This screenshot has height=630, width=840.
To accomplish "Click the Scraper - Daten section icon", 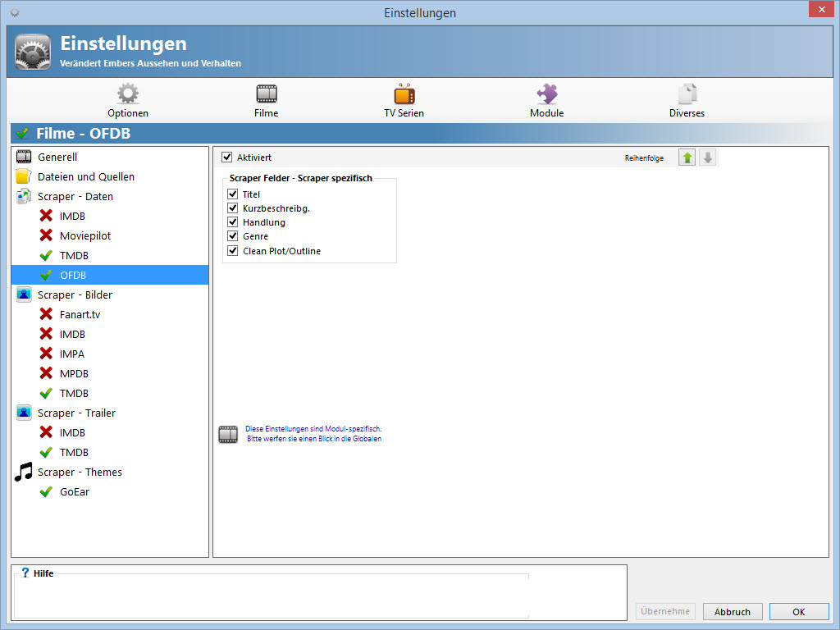I will point(24,196).
